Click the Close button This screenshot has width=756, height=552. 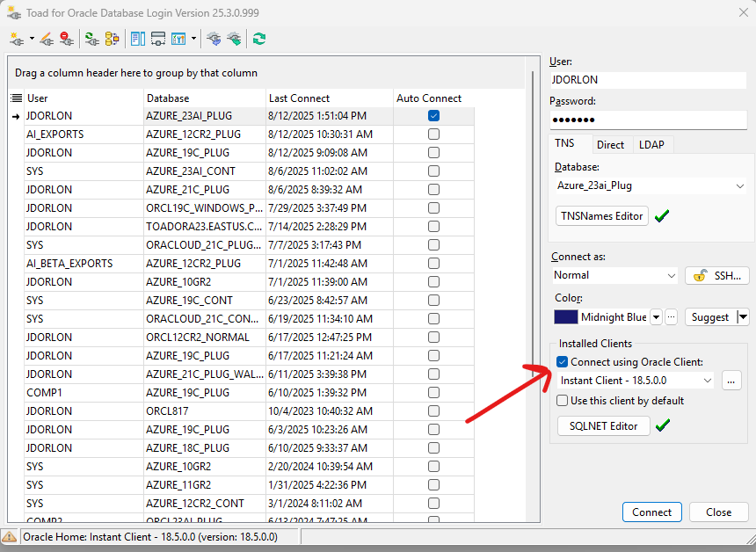pos(718,512)
